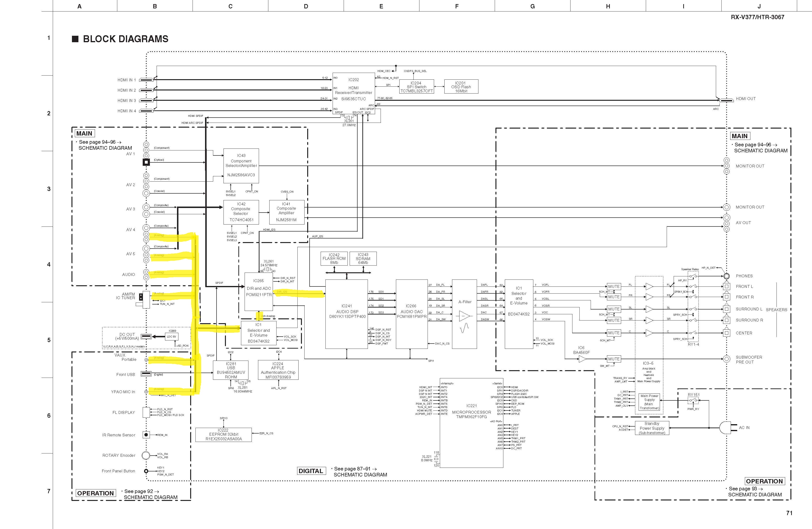Select the IC243 SDRAM block
The width and height of the screenshot is (812, 529).
pyautogui.click(x=363, y=259)
